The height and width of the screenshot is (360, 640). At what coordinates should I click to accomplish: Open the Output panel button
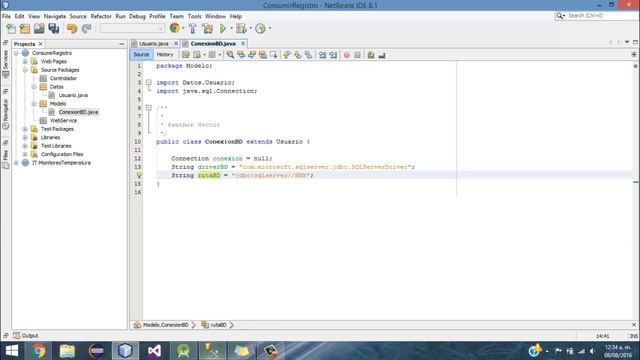[26, 336]
